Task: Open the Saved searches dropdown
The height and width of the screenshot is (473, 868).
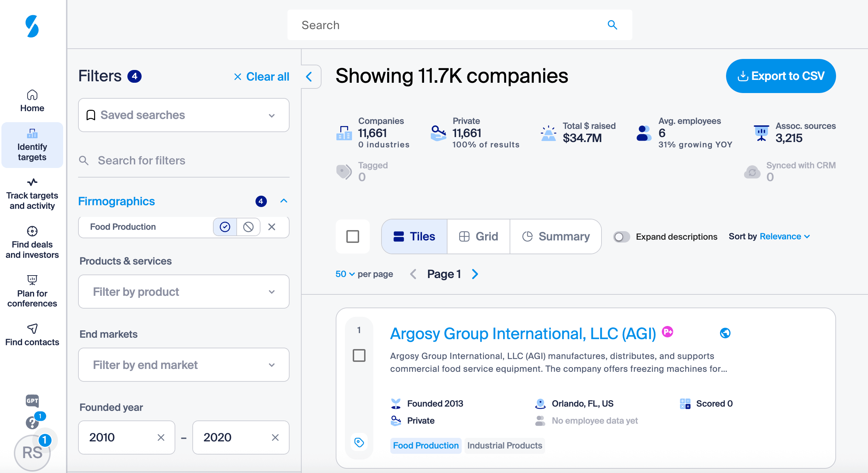Action: click(x=183, y=115)
